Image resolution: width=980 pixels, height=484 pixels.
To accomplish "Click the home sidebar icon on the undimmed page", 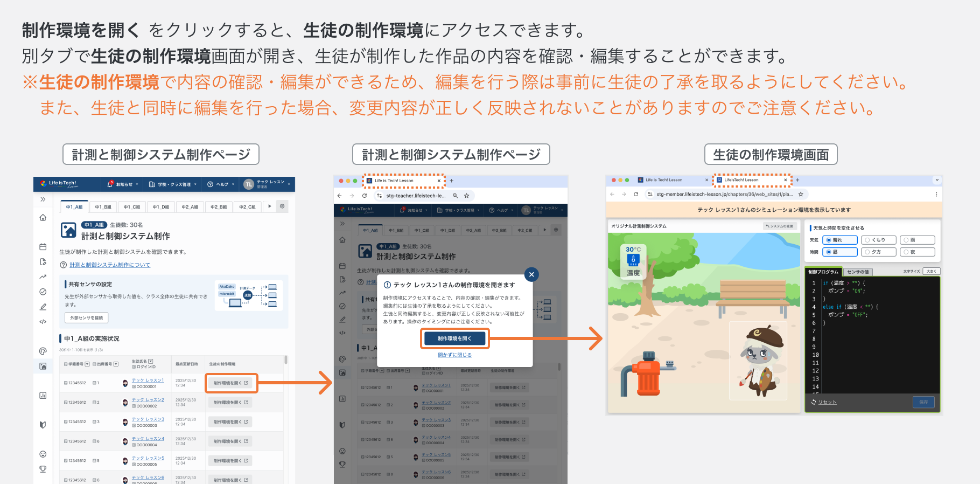I will pos(43,218).
